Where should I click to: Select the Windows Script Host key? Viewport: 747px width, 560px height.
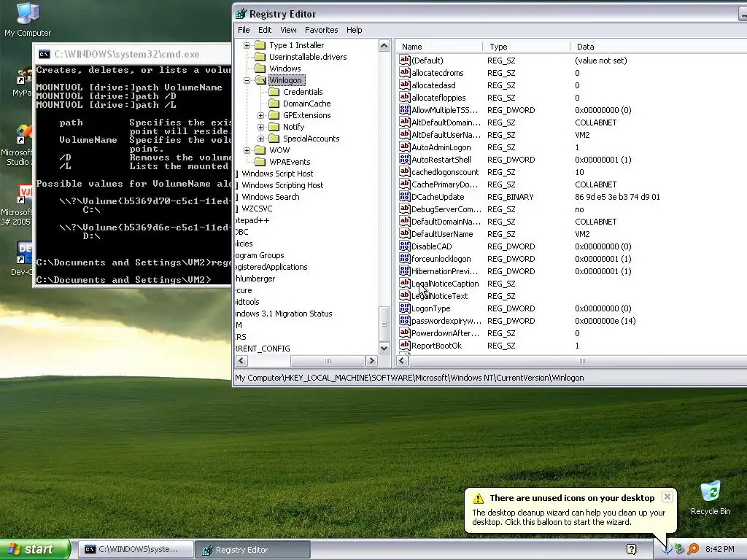point(277,174)
